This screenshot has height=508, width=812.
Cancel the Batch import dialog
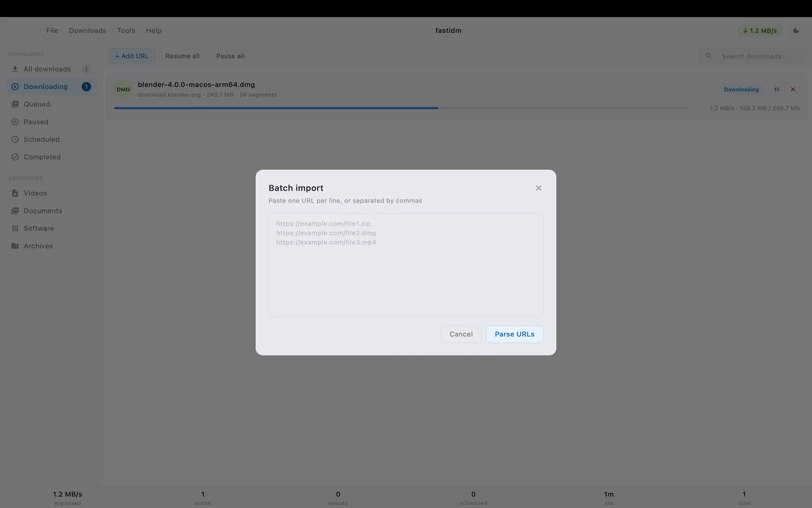[x=461, y=334]
